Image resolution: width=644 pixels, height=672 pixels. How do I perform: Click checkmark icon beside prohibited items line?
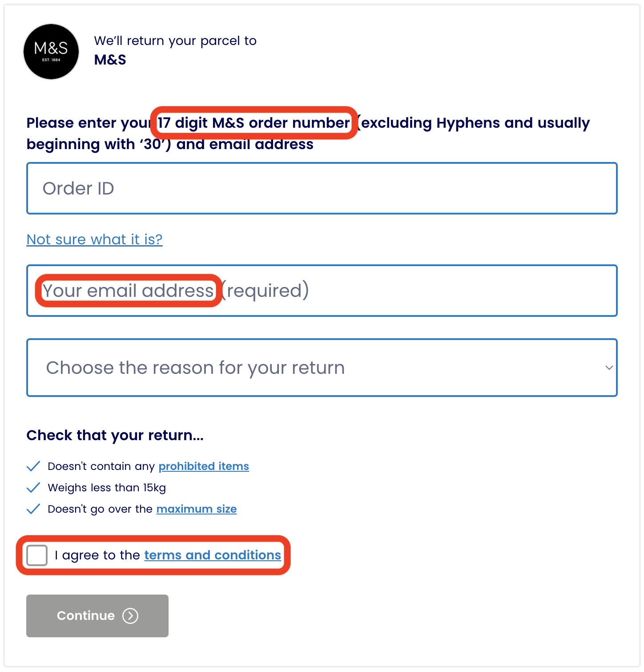coord(33,466)
